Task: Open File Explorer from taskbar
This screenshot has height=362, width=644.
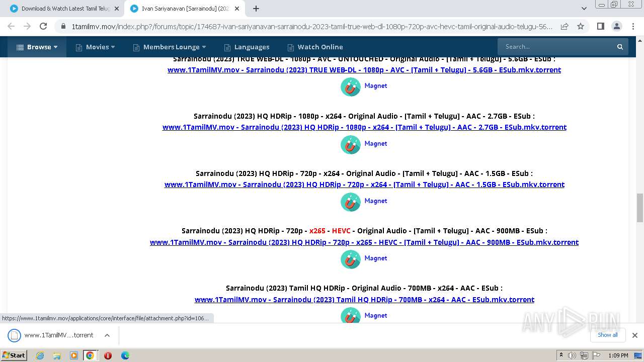Action: coord(57,355)
